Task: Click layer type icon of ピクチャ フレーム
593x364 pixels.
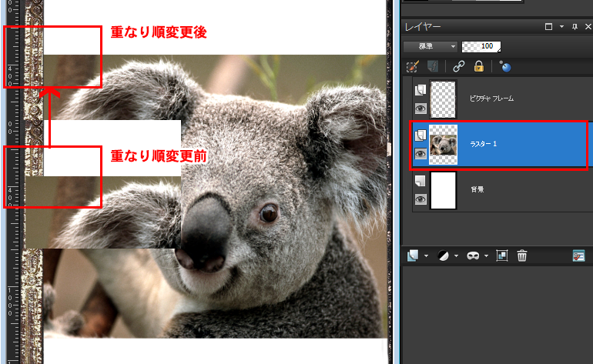Action: pos(420,90)
